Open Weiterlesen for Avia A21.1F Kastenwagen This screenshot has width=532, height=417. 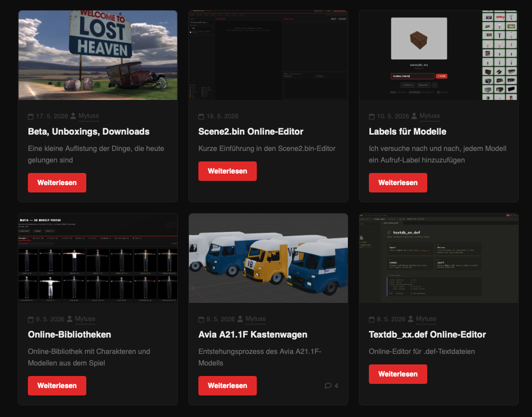tap(227, 385)
